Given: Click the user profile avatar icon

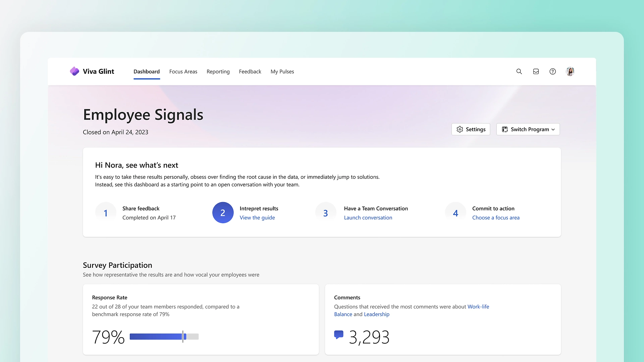Looking at the screenshot, I should tap(570, 71).
